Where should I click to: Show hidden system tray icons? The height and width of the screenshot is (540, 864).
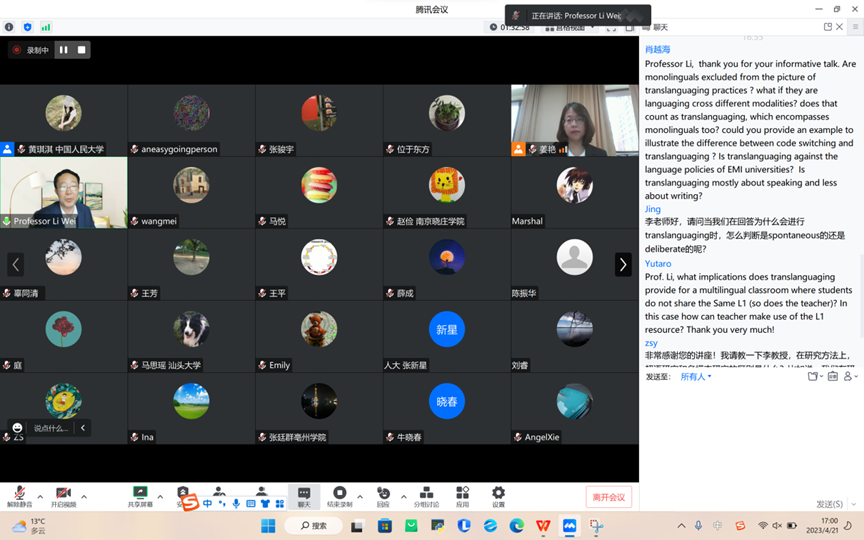point(682,526)
